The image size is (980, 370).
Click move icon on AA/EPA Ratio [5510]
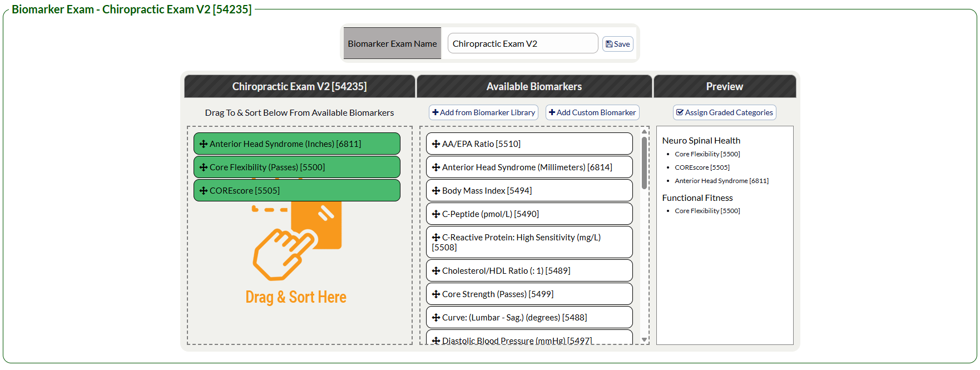pos(436,144)
